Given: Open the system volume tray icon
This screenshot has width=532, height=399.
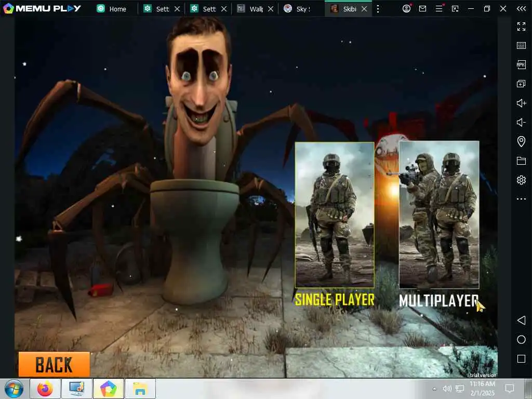Looking at the screenshot, I should click(447, 389).
